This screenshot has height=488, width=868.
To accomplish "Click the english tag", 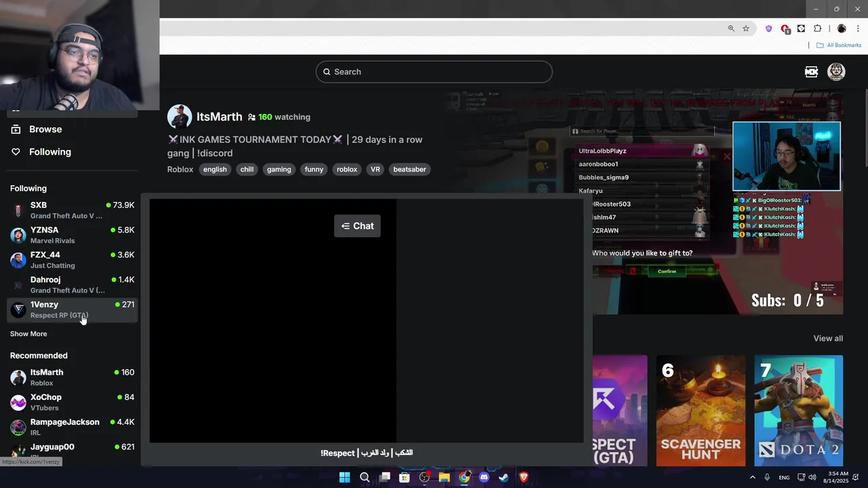I will (x=215, y=169).
